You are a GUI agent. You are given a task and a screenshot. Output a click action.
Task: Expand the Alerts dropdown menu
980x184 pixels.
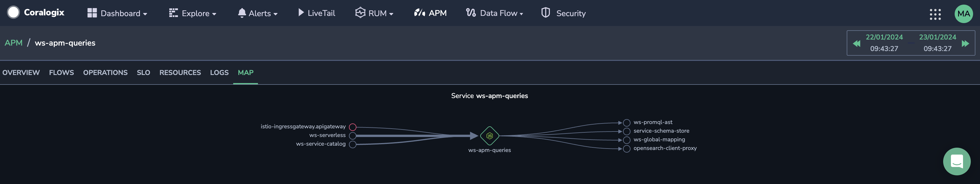(x=258, y=13)
